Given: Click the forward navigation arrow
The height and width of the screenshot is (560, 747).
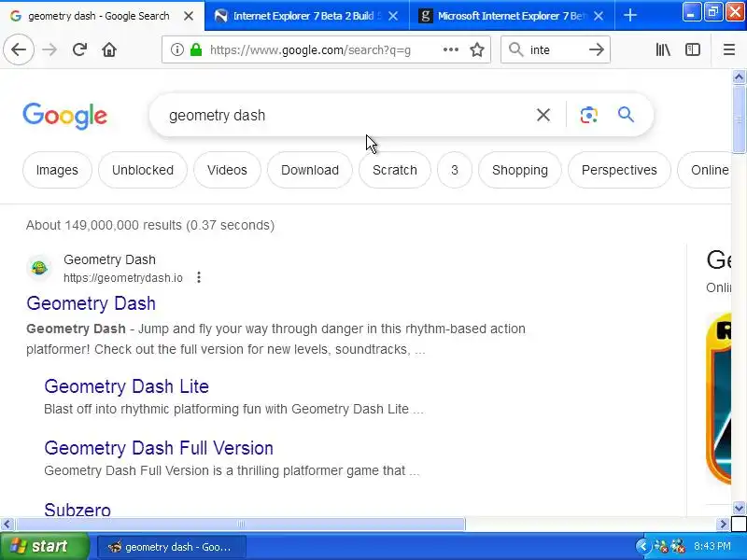Looking at the screenshot, I should click(x=49, y=49).
